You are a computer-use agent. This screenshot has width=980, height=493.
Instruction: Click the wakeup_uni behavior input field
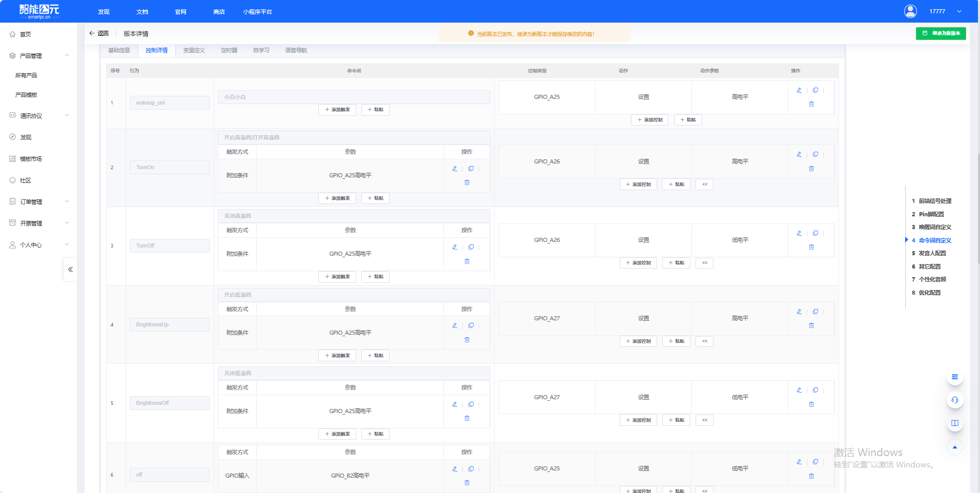pos(169,103)
